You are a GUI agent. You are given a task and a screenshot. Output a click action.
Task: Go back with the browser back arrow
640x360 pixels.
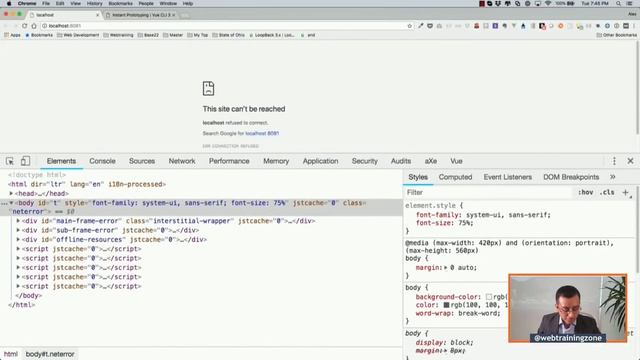(x=6, y=26)
